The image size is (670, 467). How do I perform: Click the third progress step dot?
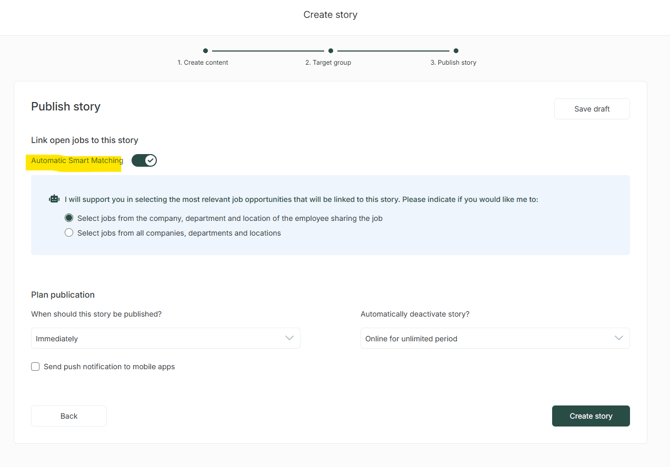pos(456,50)
